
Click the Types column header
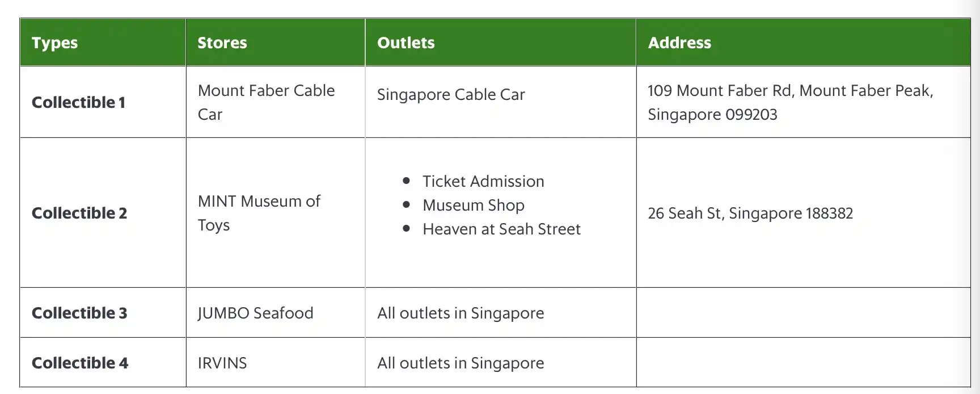click(x=54, y=43)
